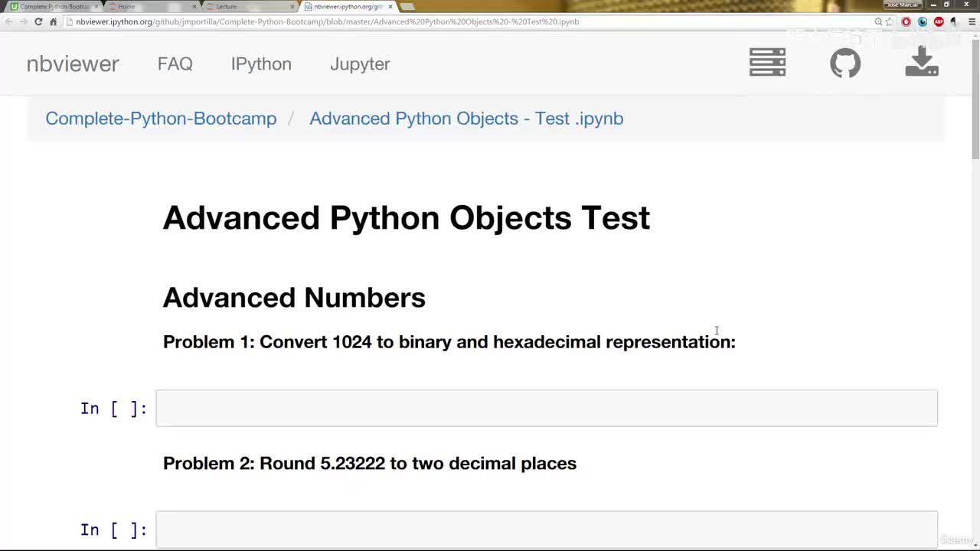Click the browser back arrow

8,21
